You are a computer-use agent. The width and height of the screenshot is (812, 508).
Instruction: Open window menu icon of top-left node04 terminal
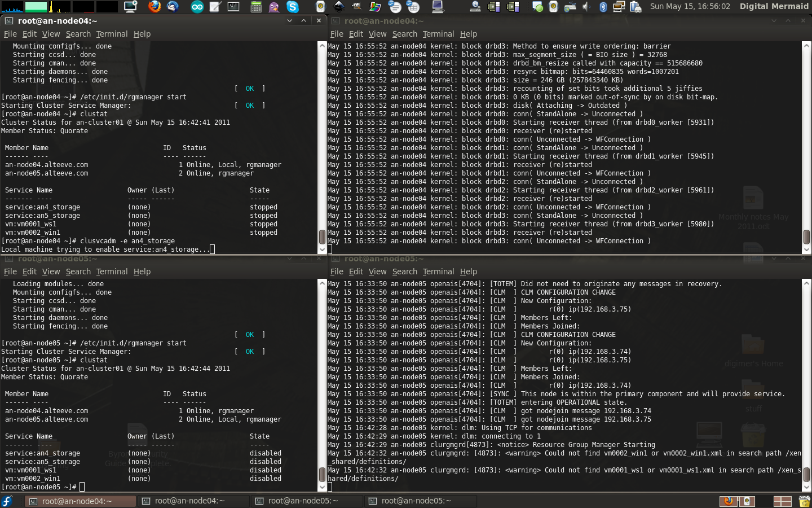[x=8, y=21]
